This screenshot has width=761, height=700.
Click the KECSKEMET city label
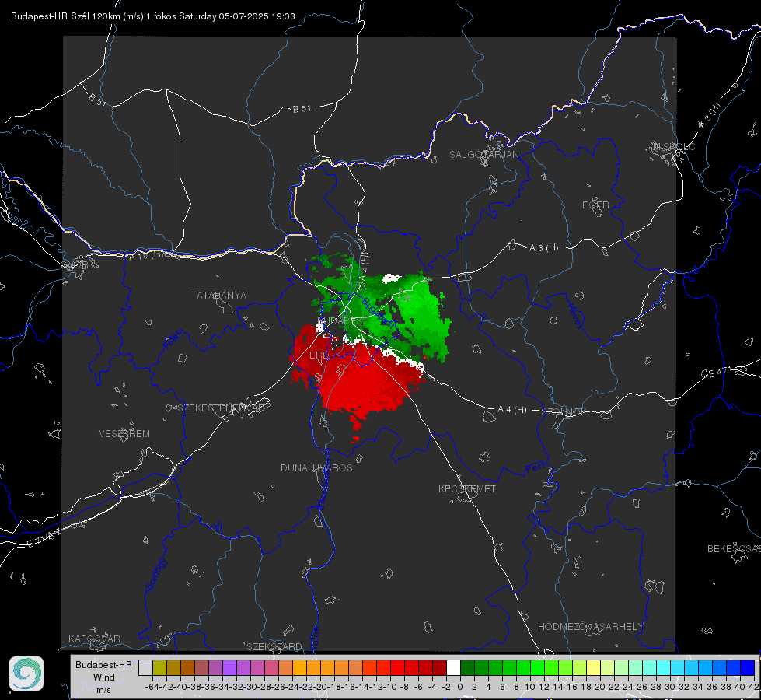467,489
